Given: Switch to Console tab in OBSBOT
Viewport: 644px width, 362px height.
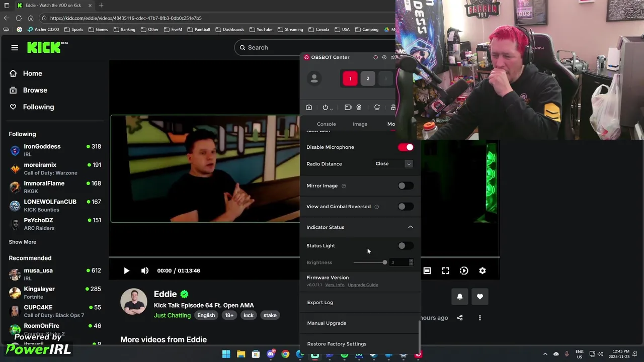Looking at the screenshot, I should tap(327, 124).
